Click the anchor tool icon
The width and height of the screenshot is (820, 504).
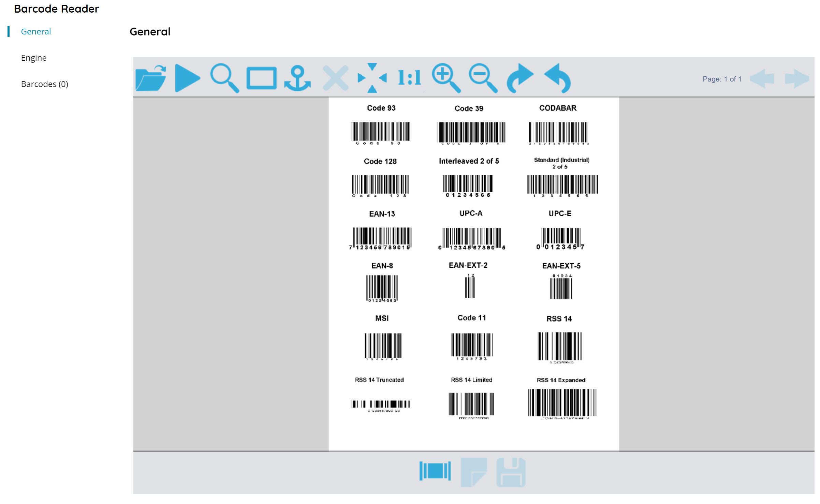coord(297,78)
